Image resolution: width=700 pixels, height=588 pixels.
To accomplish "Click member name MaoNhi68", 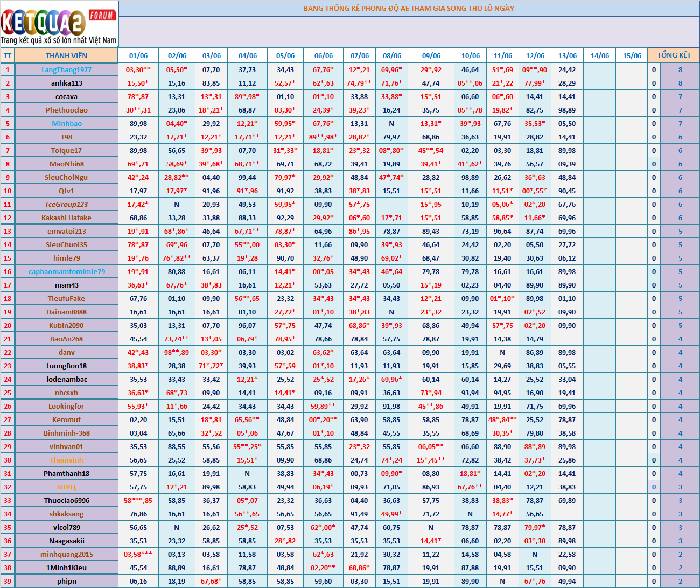I will (x=66, y=164).
